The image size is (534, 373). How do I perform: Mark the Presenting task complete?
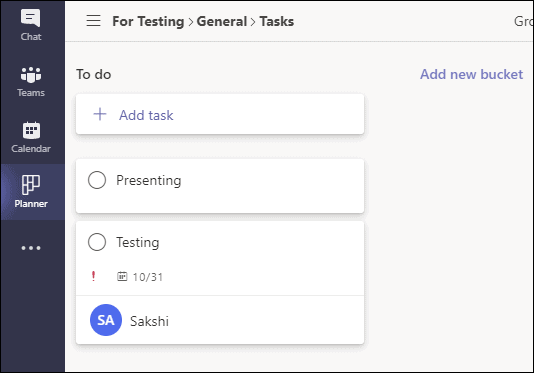(97, 180)
